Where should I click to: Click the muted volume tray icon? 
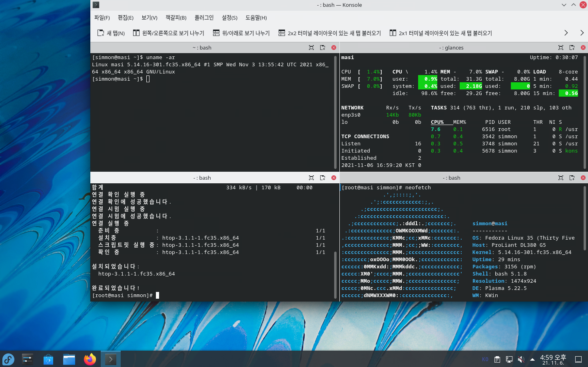pos(521,359)
